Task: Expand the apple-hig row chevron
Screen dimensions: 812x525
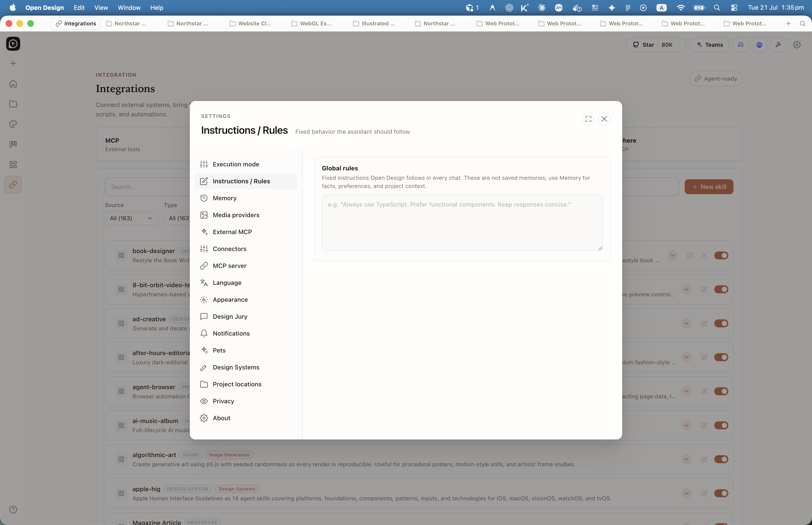Action: pos(686,493)
